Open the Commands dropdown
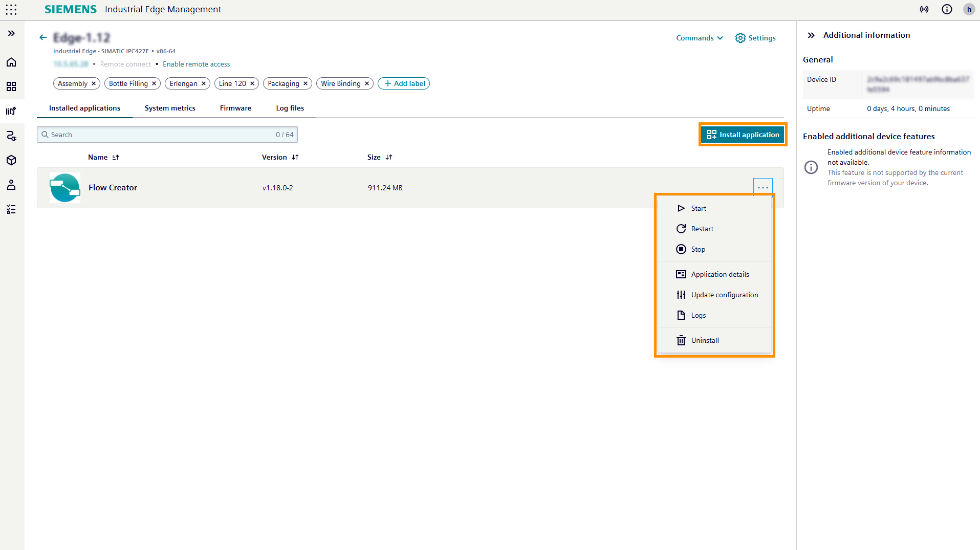 click(x=700, y=38)
